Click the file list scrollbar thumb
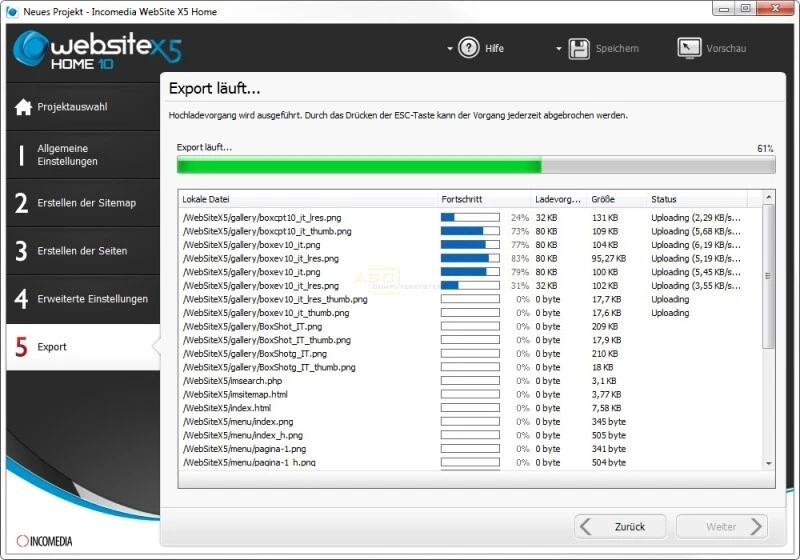Screen dimensions: 800x560 [769, 276]
